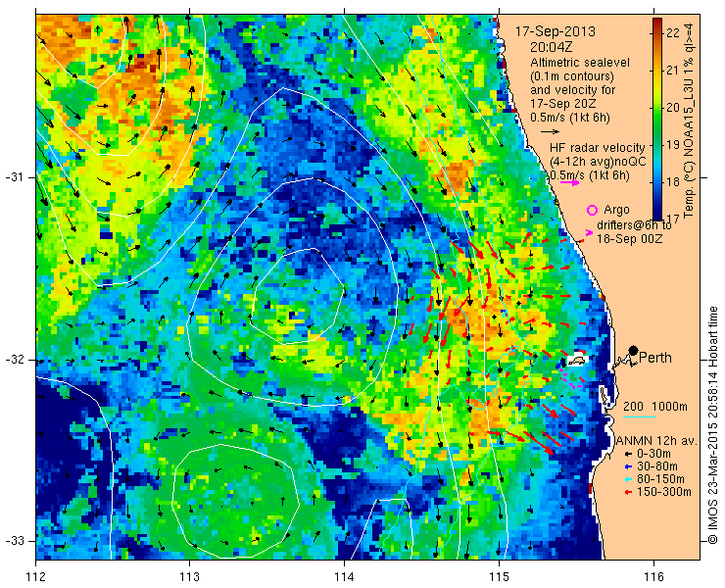Image resolution: width=725 pixels, height=588 pixels.
Task: Click the cyan bathymetry legend line
Action: point(640,416)
